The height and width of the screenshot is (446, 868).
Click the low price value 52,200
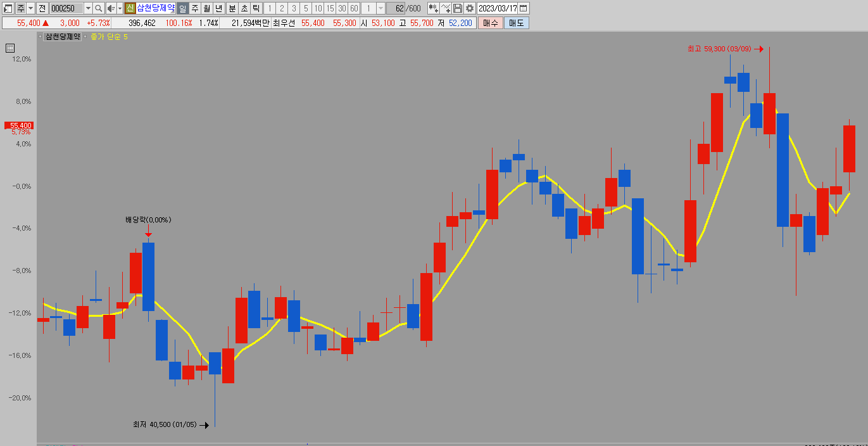click(x=460, y=23)
